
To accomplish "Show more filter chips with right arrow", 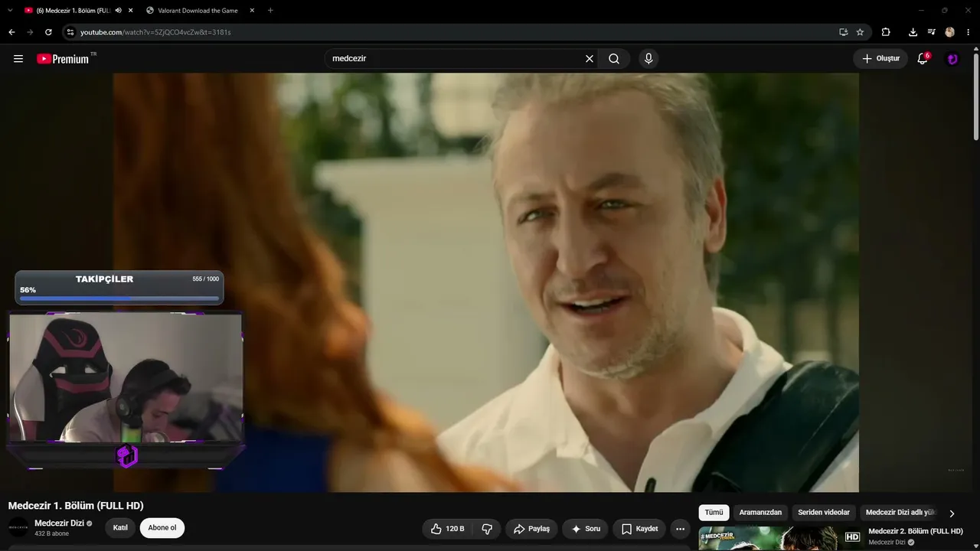I will point(952,514).
